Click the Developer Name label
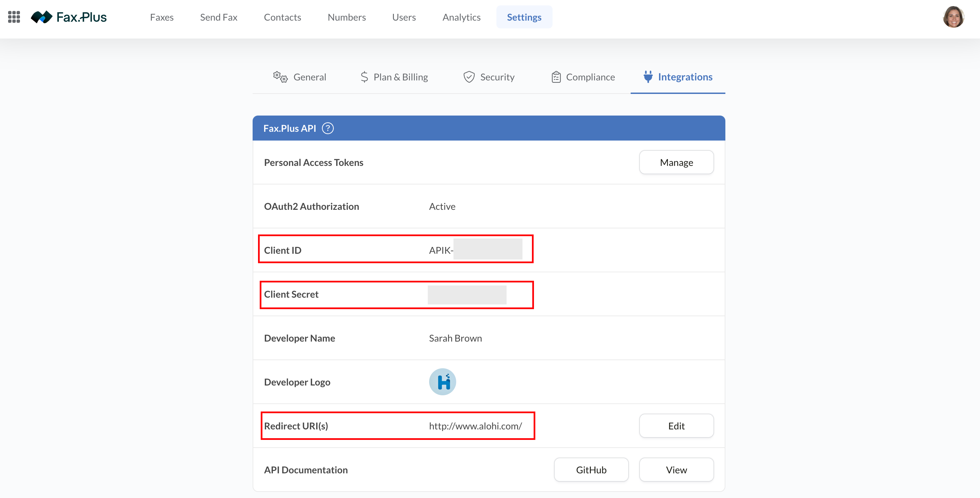980x498 pixels. point(299,338)
